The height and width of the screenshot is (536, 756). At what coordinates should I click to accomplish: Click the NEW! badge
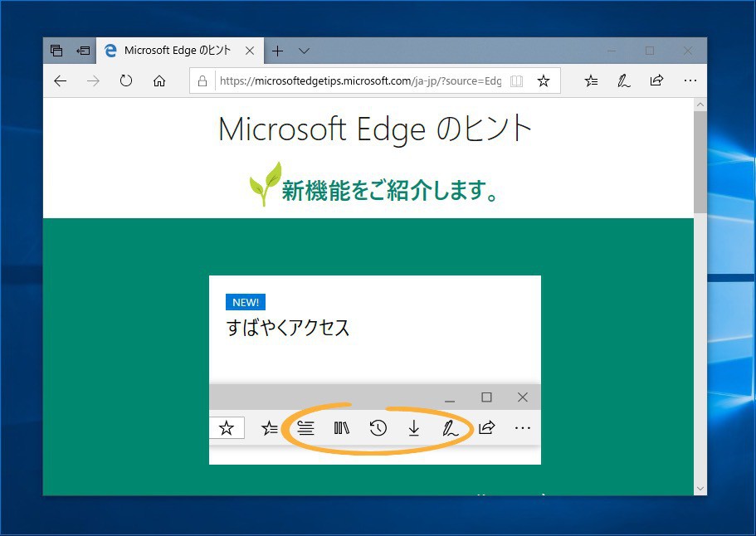(x=246, y=302)
